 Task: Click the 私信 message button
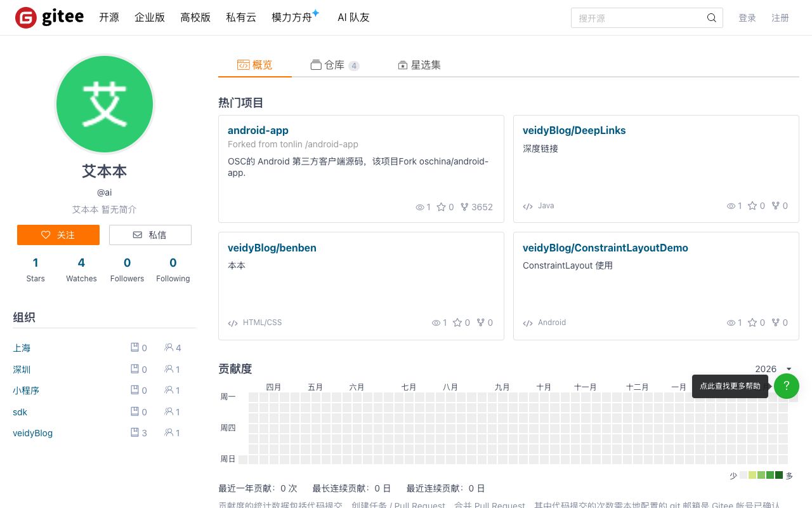150,235
